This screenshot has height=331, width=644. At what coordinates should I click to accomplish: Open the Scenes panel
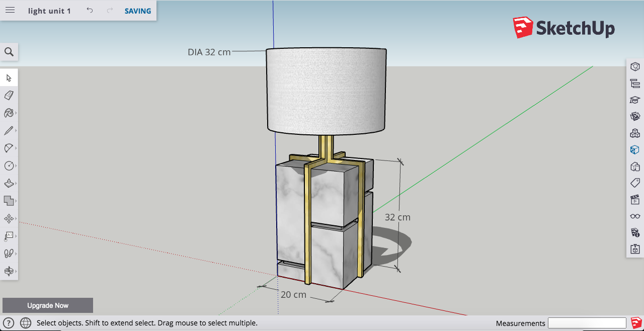(x=635, y=200)
